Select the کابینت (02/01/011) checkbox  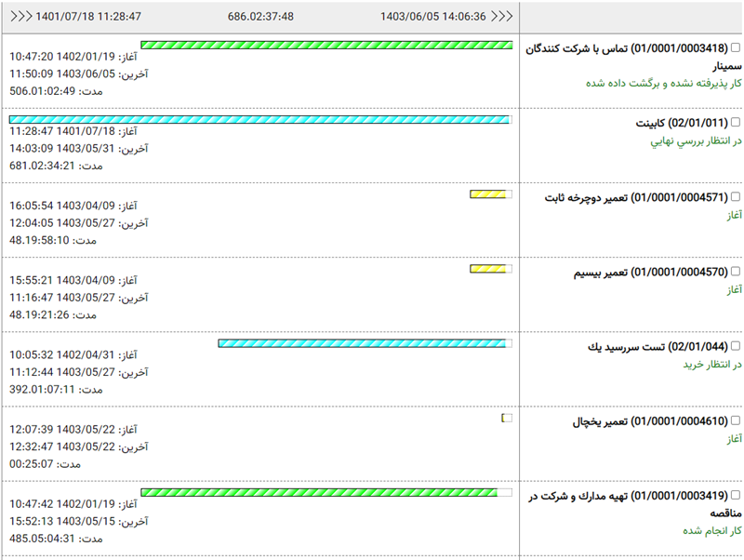pyautogui.click(x=736, y=123)
